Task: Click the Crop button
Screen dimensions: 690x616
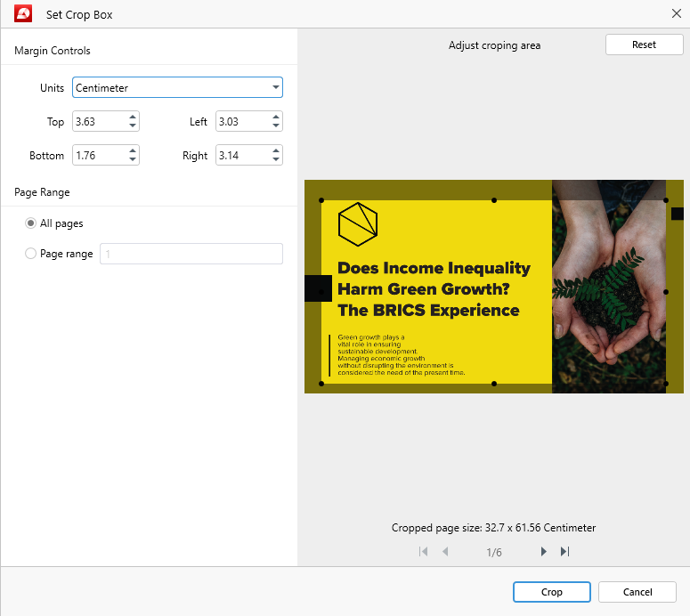Action: (552, 592)
